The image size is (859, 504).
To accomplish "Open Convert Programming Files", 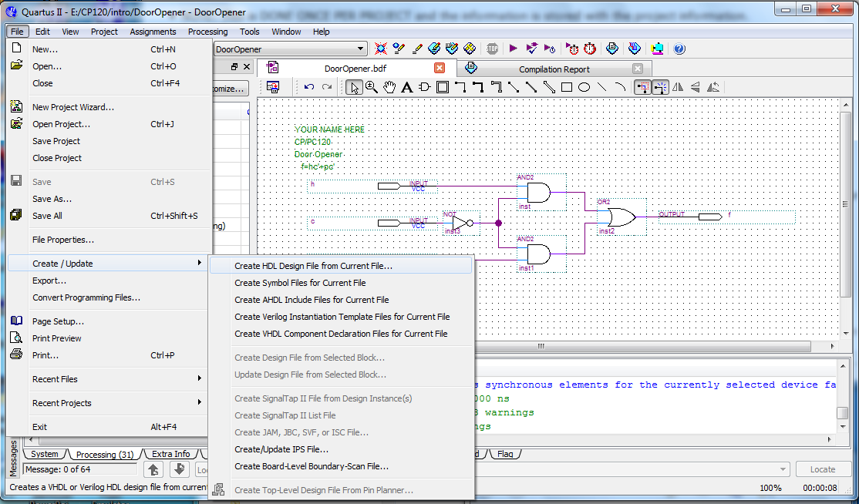I will pos(109,297).
